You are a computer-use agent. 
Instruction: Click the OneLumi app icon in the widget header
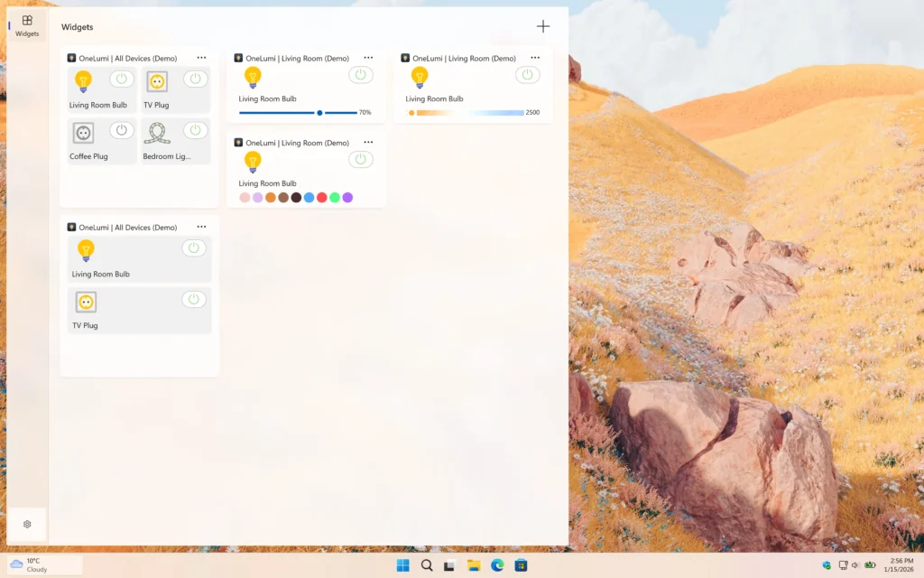click(71, 57)
